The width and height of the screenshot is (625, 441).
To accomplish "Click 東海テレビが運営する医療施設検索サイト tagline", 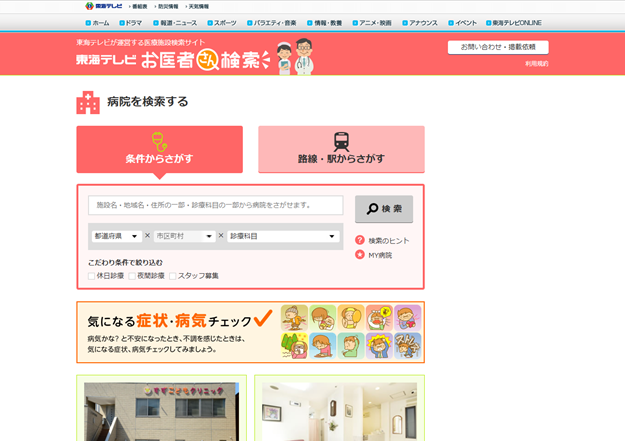I will 140,42.
